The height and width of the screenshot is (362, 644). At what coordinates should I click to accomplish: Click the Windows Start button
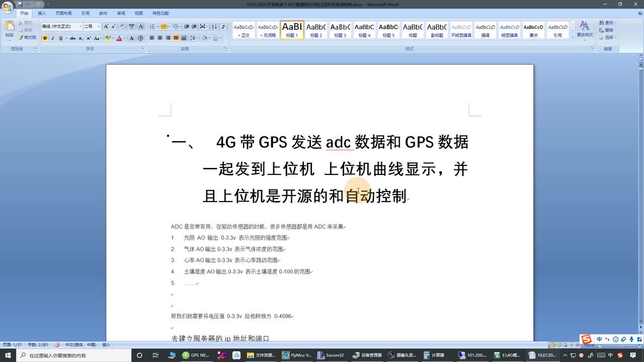coord(7,355)
